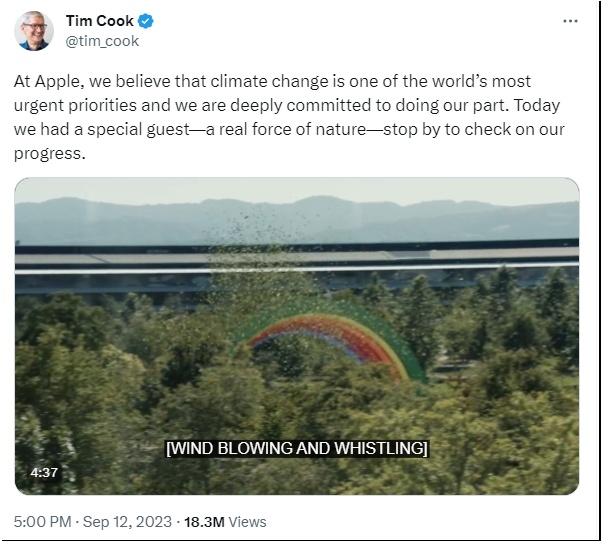Click the wind blowing caption subtitle

coord(296,449)
